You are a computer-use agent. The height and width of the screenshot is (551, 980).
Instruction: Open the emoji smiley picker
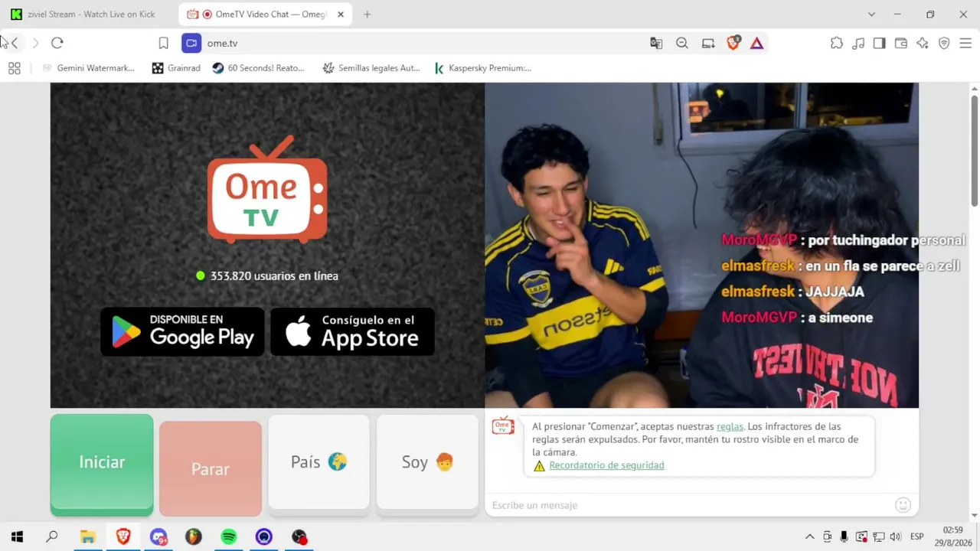pos(903,505)
